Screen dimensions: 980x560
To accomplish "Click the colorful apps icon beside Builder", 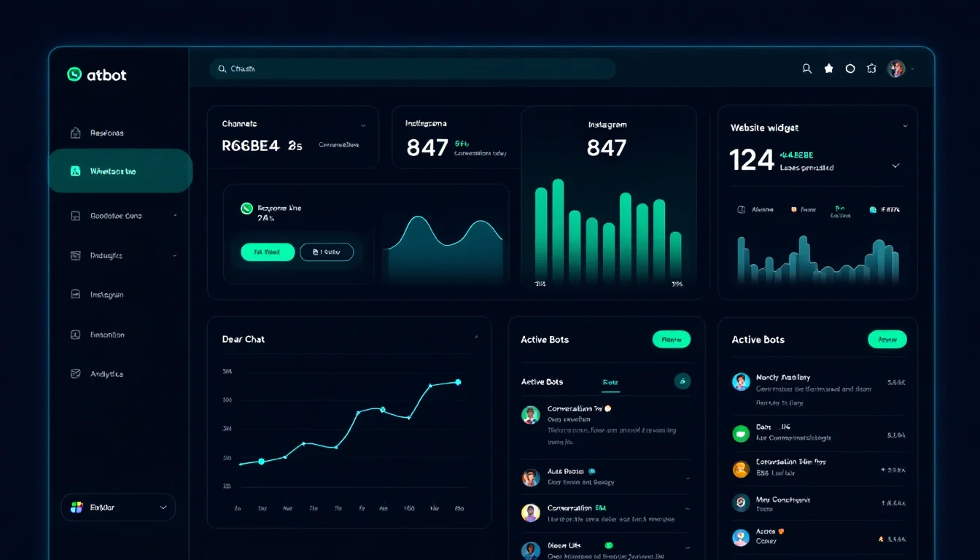I will (x=76, y=507).
